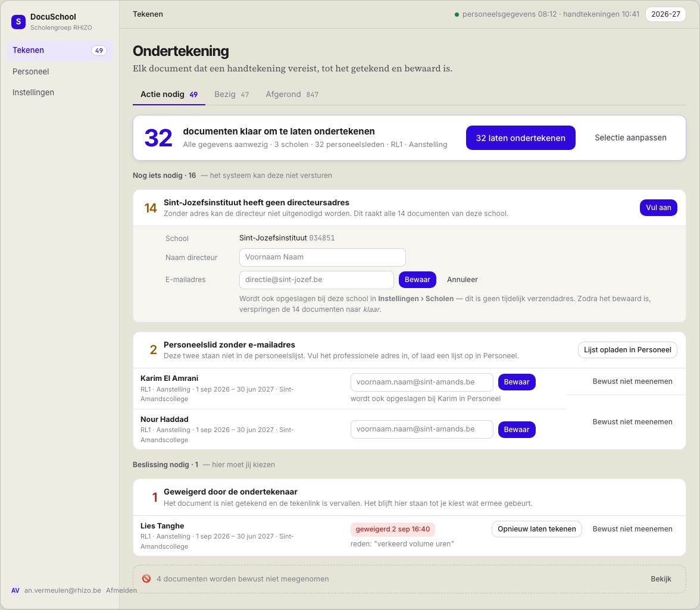This screenshot has width=700, height=610.
Task: Click the AV user avatar
Action: point(15,590)
